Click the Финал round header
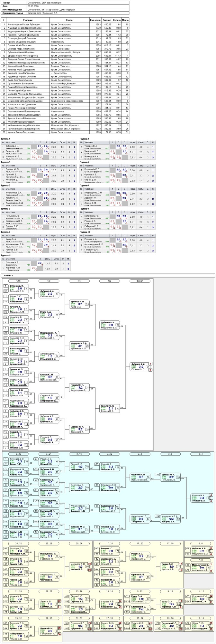The width and height of the screenshot is (216, 644). [x=140, y=281]
